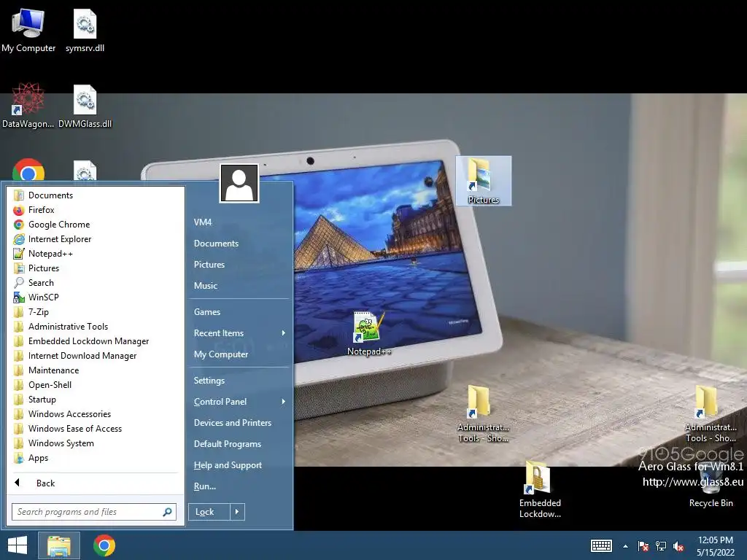
Task: Click the Lock button
Action: pos(209,512)
